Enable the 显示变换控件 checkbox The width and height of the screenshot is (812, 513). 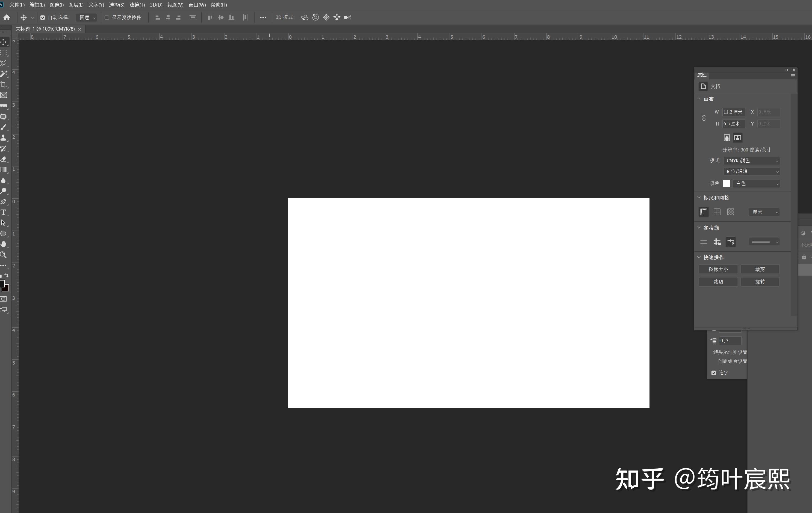pyautogui.click(x=107, y=17)
